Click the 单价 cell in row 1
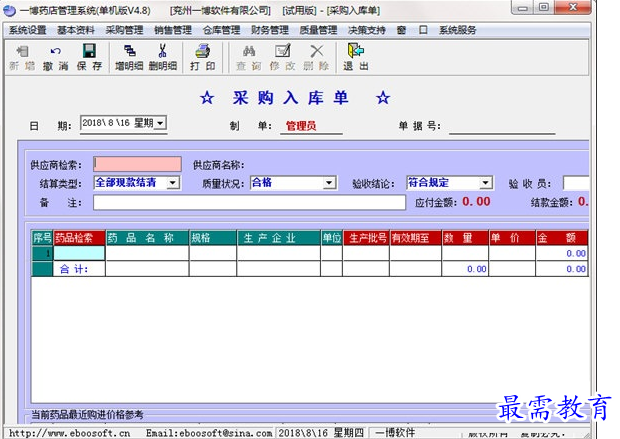Screen dimensions: 620x439 512,253
